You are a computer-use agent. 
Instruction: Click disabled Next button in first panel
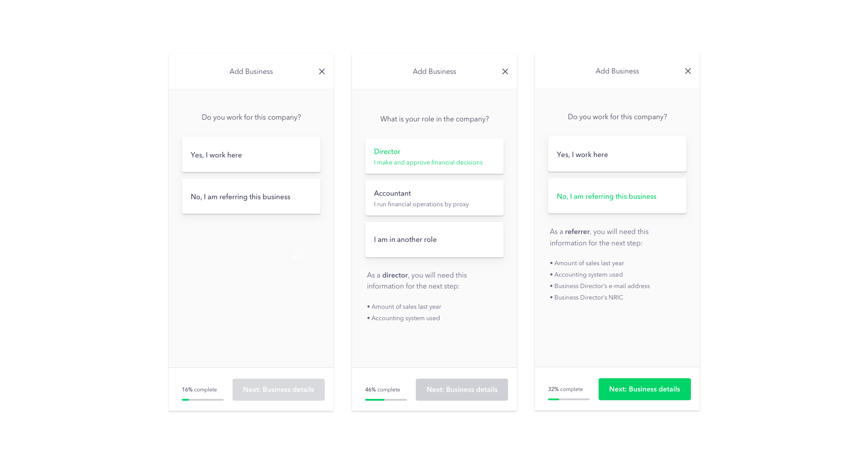(x=279, y=390)
